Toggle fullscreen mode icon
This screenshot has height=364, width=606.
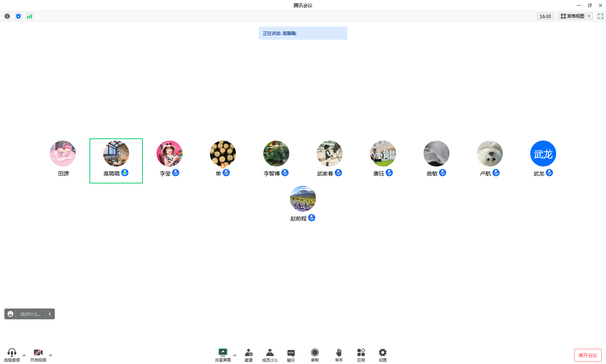click(601, 16)
